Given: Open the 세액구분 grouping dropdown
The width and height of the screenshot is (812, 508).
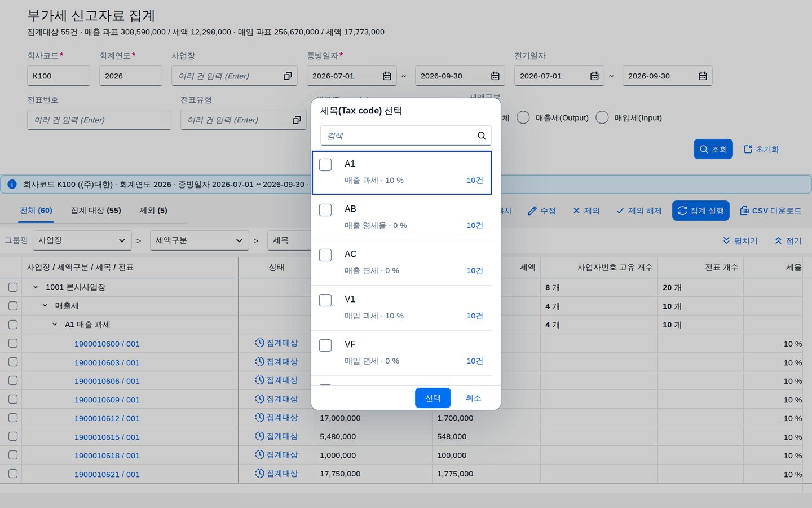Looking at the screenshot, I should pyautogui.click(x=200, y=240).
